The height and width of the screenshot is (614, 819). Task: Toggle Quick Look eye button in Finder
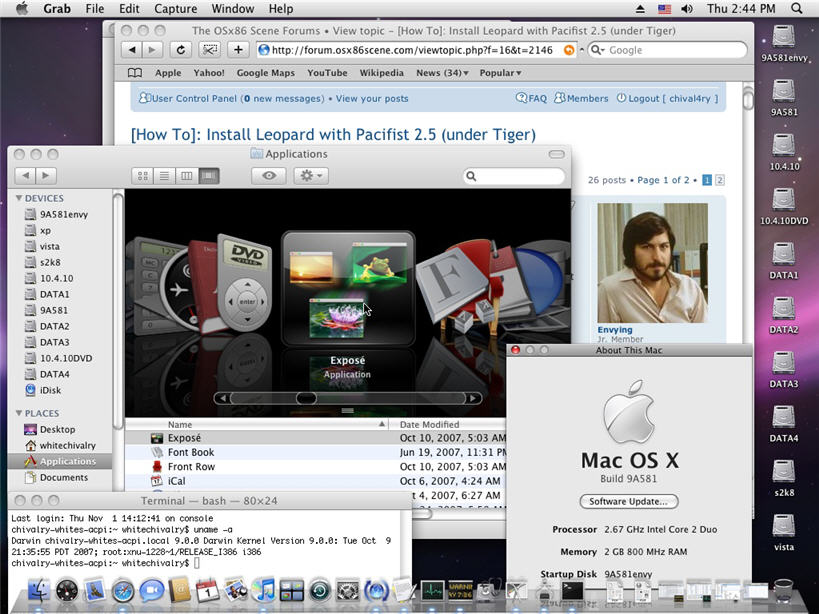[x=268, y=176]
